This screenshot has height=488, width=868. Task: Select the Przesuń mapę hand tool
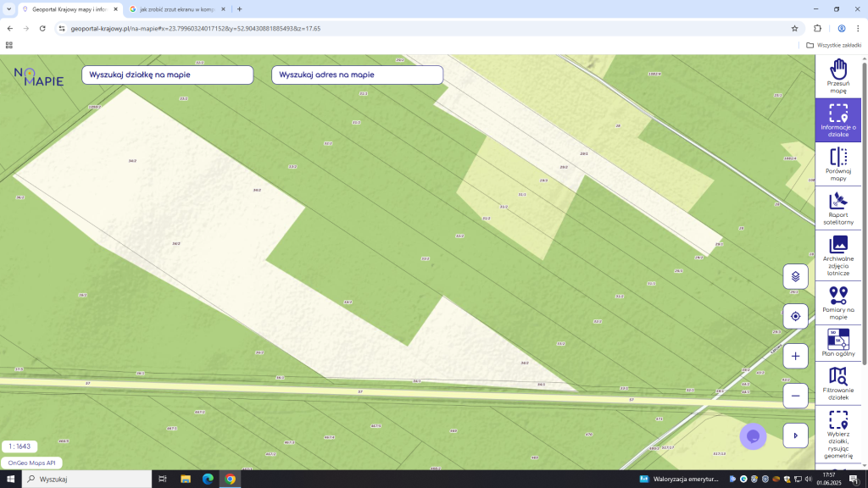[x=837, y=76]
